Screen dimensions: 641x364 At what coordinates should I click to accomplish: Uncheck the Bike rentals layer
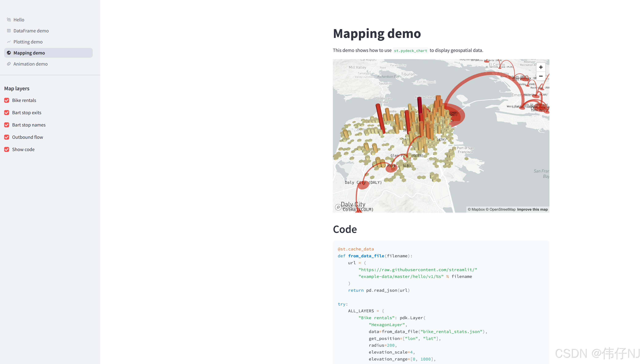[x=7, y=100]
